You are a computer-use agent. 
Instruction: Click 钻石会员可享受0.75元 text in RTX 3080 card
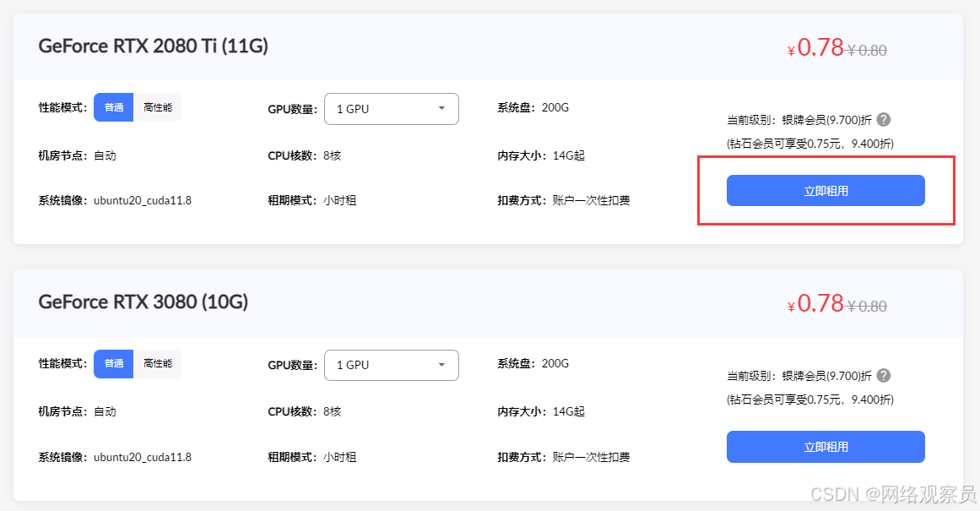tap(810, 400)
